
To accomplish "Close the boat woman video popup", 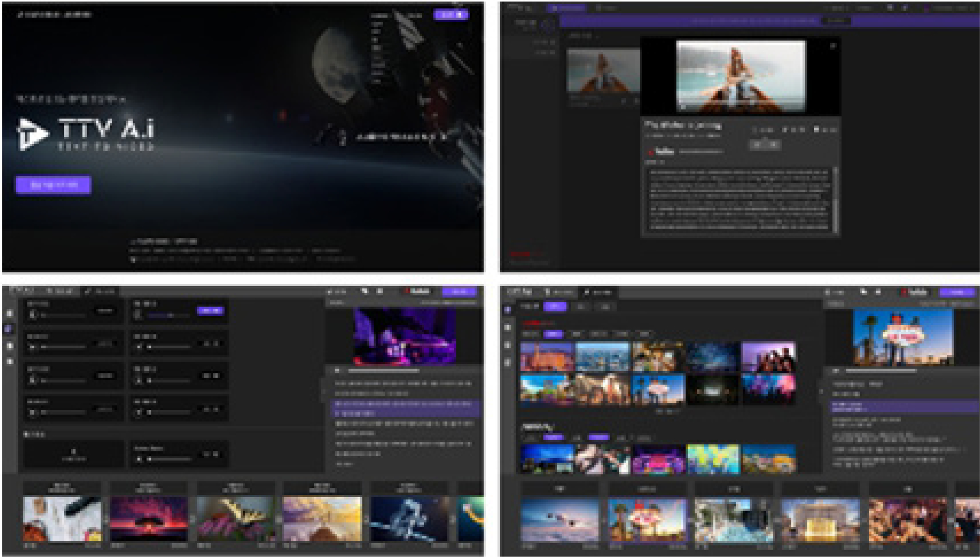I will coord(833,46).
